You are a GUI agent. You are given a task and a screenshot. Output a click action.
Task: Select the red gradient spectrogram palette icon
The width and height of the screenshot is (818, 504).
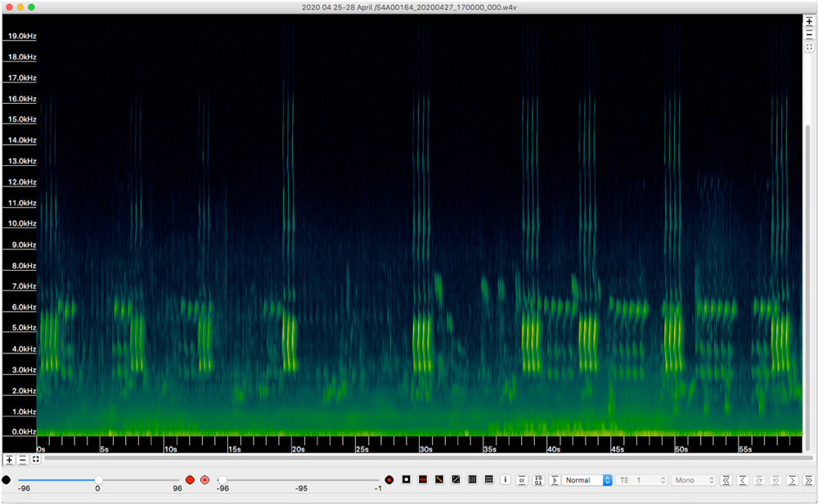423,480
